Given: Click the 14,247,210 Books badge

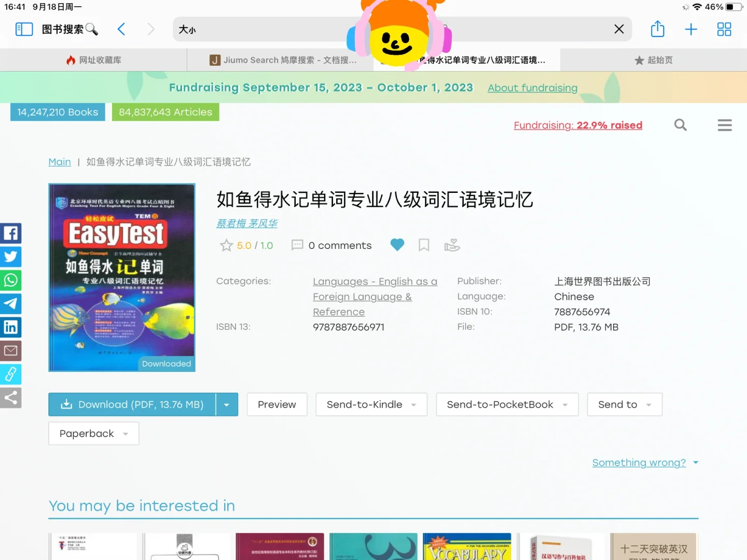Looking at the screenshot, I should 58,112.
